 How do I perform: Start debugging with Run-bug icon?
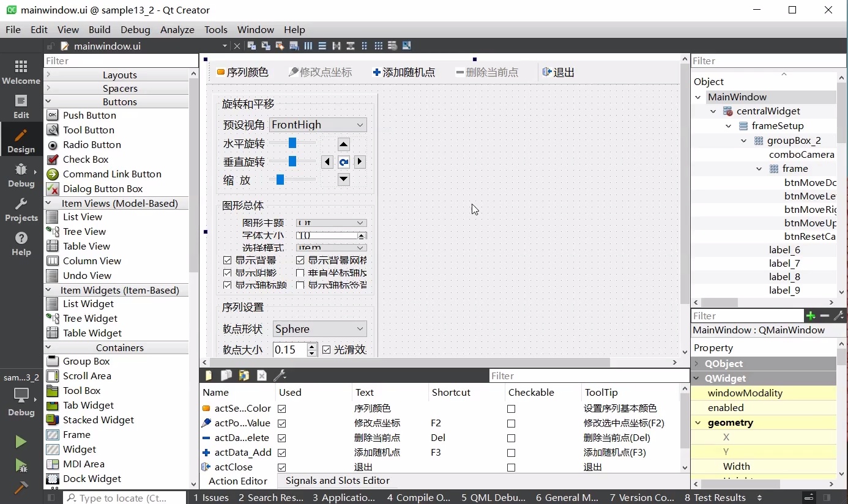(21, 466)
